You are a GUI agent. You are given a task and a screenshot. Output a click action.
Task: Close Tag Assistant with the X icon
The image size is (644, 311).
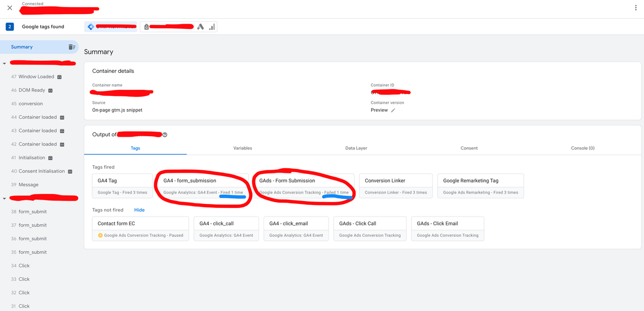pyautogui.click(x=10, y=8)
